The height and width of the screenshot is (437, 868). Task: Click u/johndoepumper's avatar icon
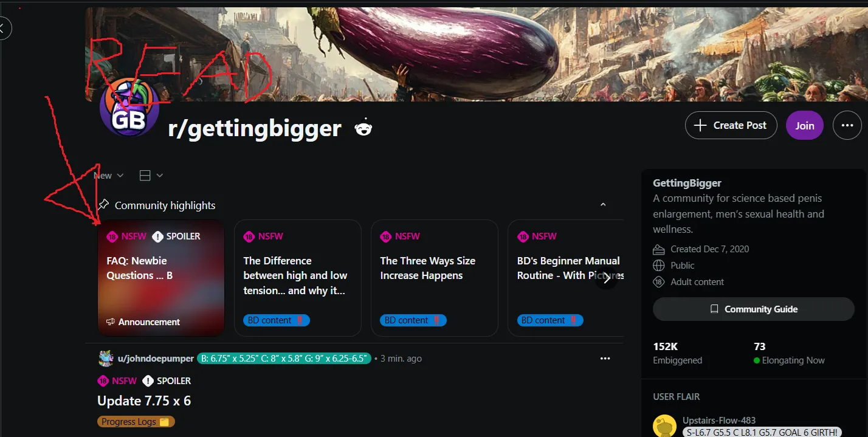[106, 359]
